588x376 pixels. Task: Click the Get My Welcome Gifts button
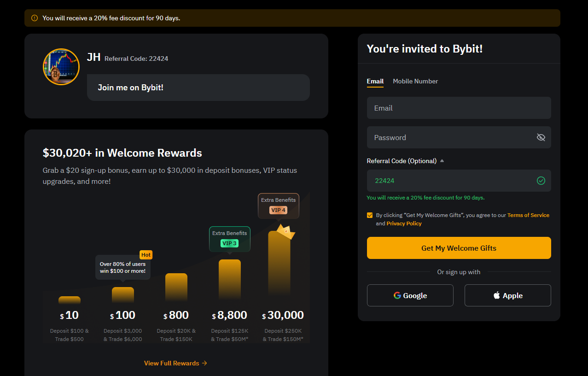tap(459, 248)
